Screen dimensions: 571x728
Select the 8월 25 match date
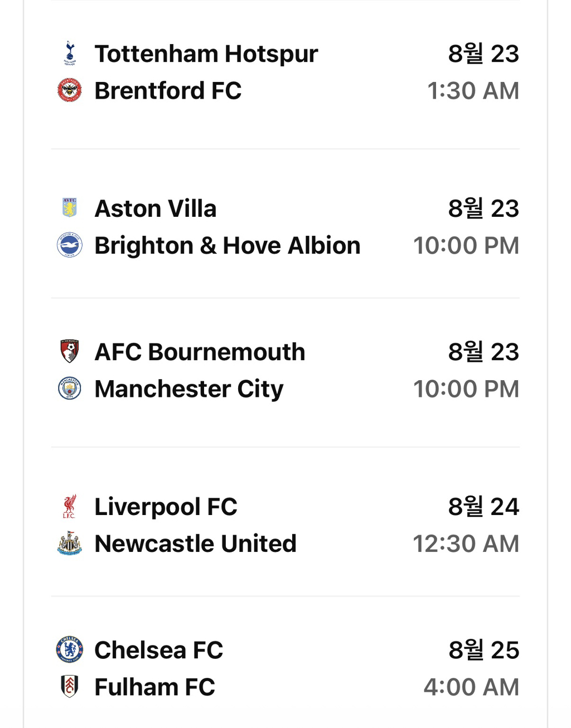point(483,650)
